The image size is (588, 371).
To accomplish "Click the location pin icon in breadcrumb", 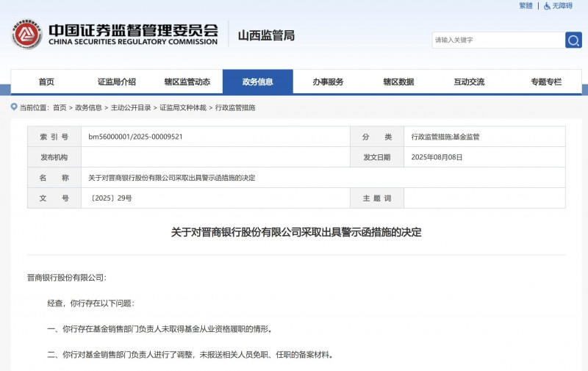I will pos(14,107).
